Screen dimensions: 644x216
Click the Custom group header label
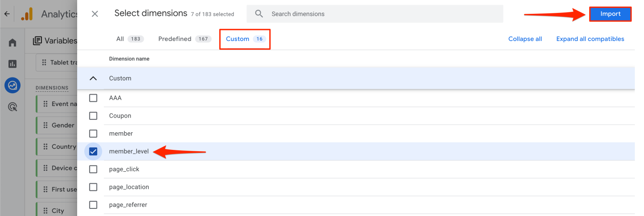coord(120,78)
